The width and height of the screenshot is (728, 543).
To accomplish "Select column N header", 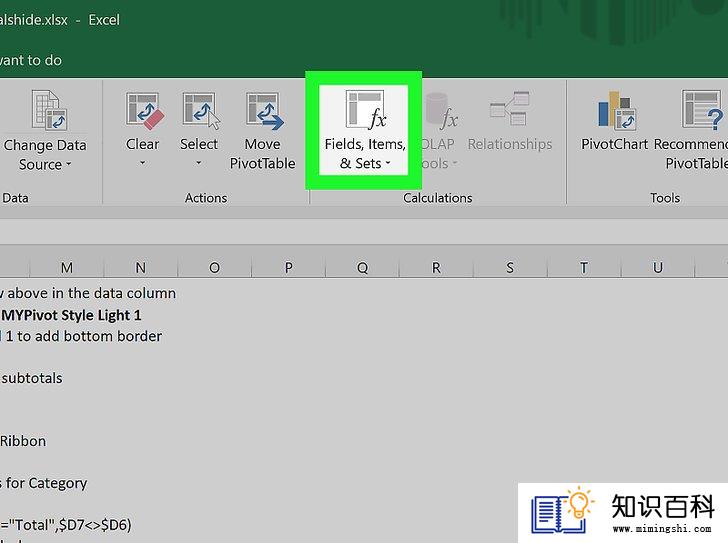I will click(141, 268).
